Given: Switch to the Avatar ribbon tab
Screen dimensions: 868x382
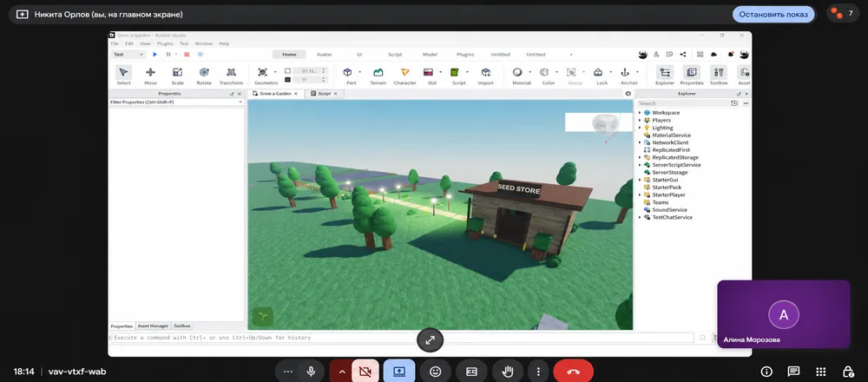Looking at the screenshot, I should pos(325,54).
